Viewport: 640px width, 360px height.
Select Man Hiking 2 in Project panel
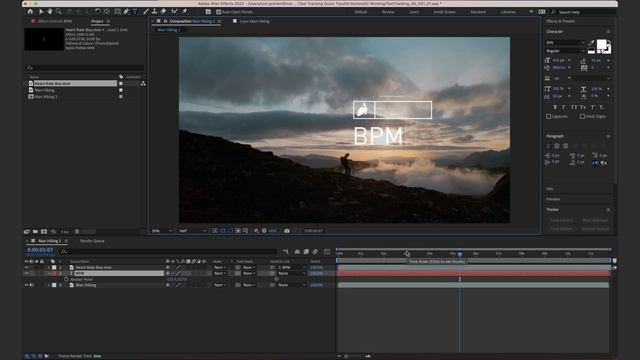[46, 97]
